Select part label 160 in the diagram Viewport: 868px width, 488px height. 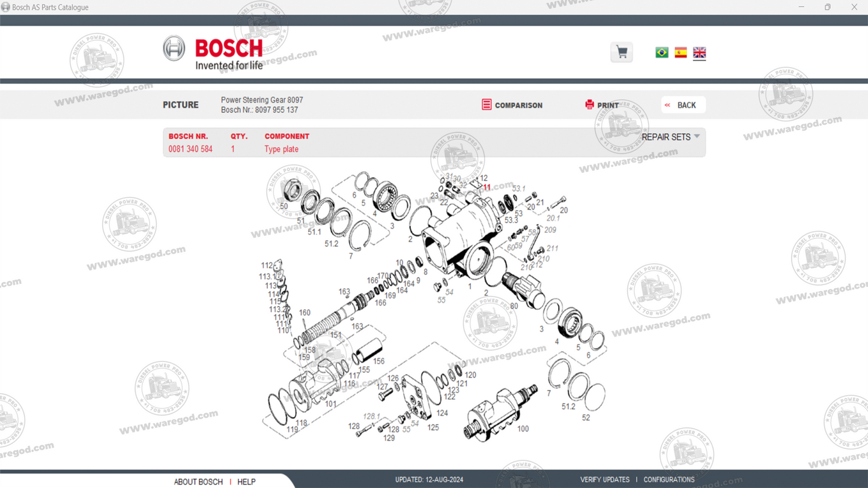point(305,312)
